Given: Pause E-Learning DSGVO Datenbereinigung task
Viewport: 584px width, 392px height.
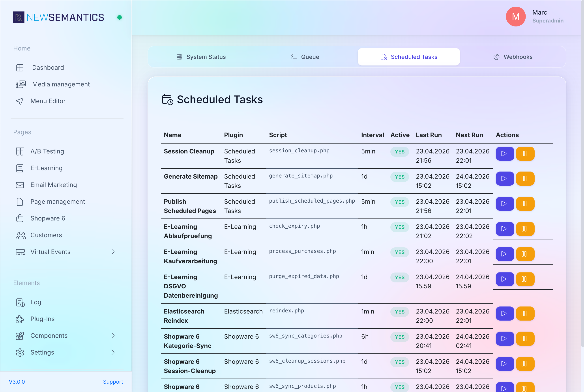Looking at the screenshot, I should click(525, 279).
